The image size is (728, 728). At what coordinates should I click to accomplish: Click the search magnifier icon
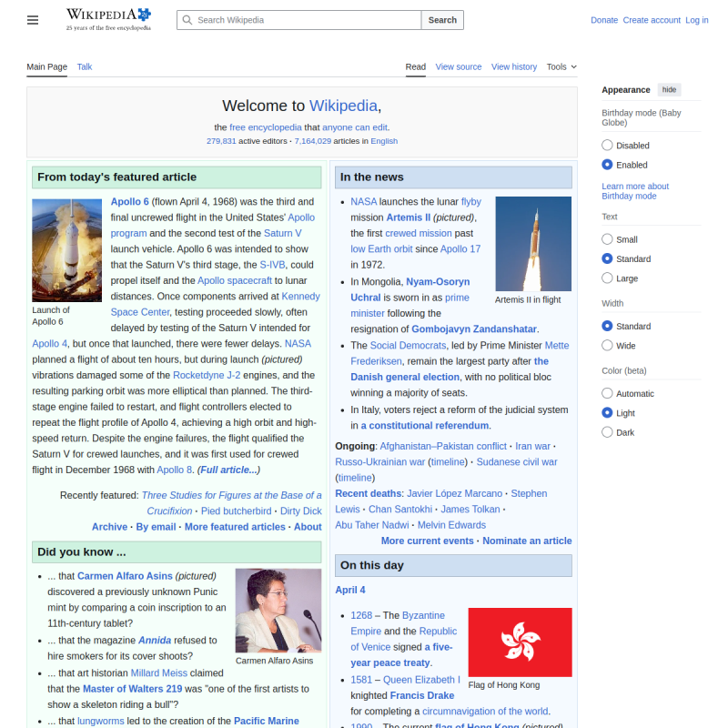pyautogui.click(x=187, y=20)
